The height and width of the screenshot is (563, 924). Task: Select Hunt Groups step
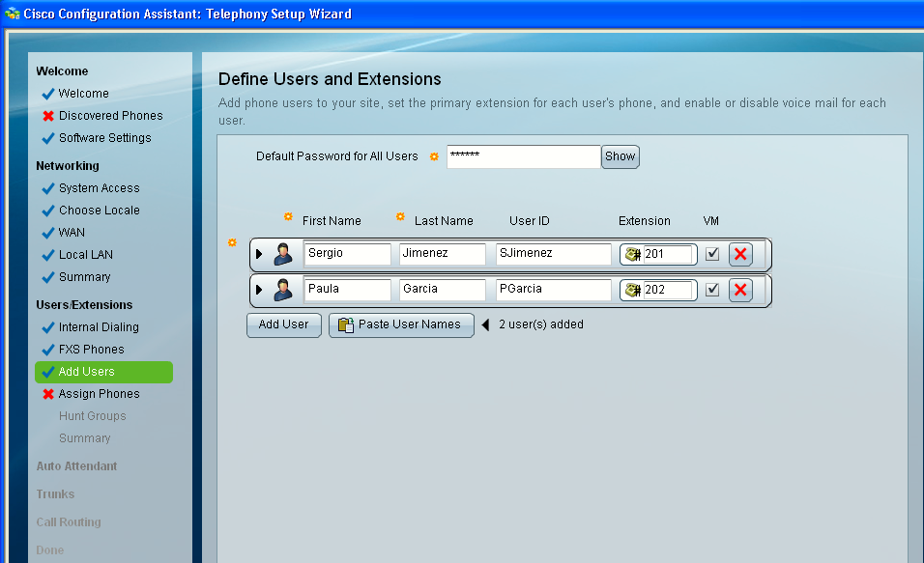click(93, 416)
